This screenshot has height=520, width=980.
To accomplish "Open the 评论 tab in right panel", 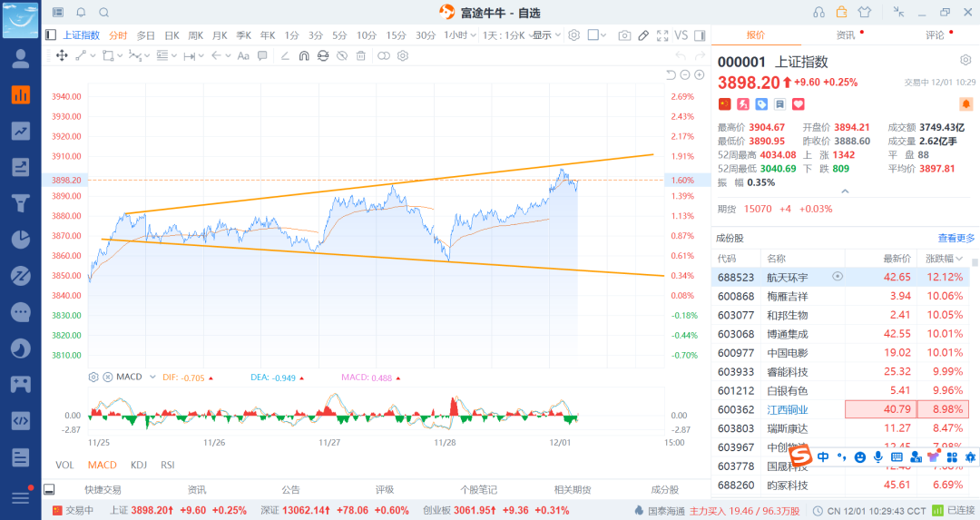I will [x=935, y=35].
